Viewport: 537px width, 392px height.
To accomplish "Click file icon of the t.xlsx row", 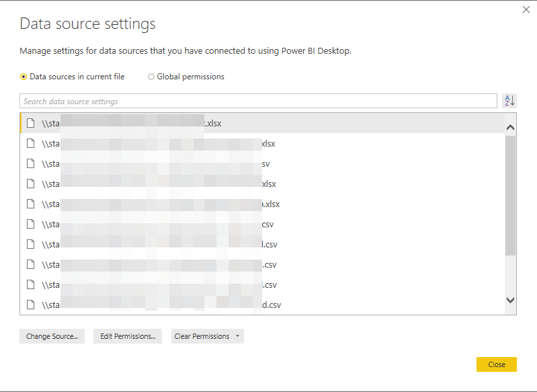I will click(31, 123).
